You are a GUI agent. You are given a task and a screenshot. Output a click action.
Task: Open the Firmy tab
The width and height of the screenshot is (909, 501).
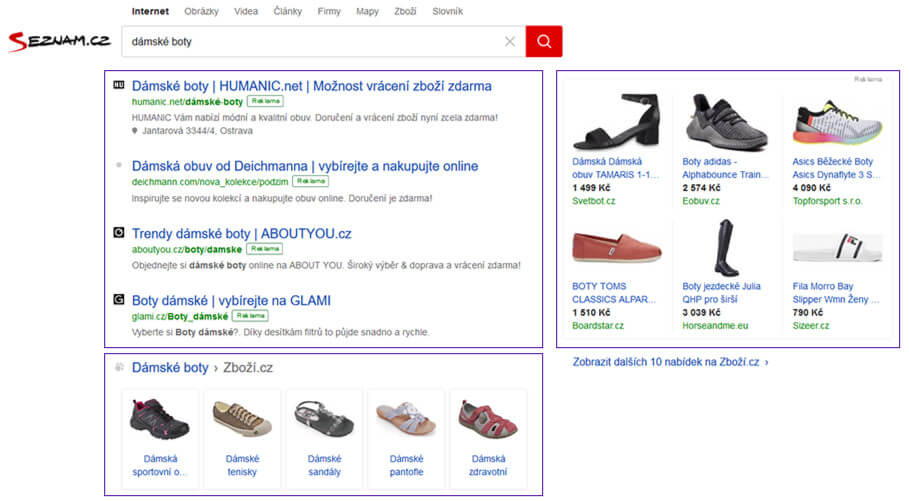click(x=329, y=11)
